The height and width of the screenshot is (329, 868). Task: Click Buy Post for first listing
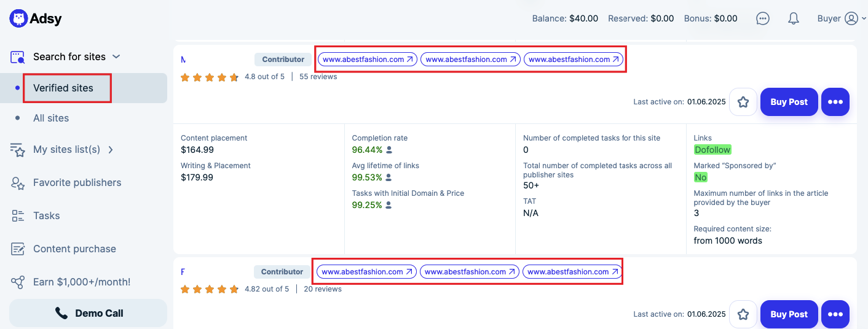(x=789, y=102)
